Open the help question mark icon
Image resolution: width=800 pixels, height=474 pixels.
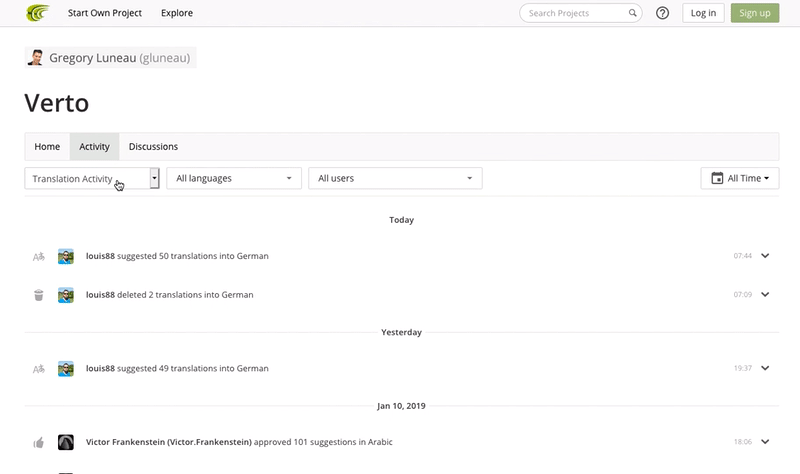point(662,13)
